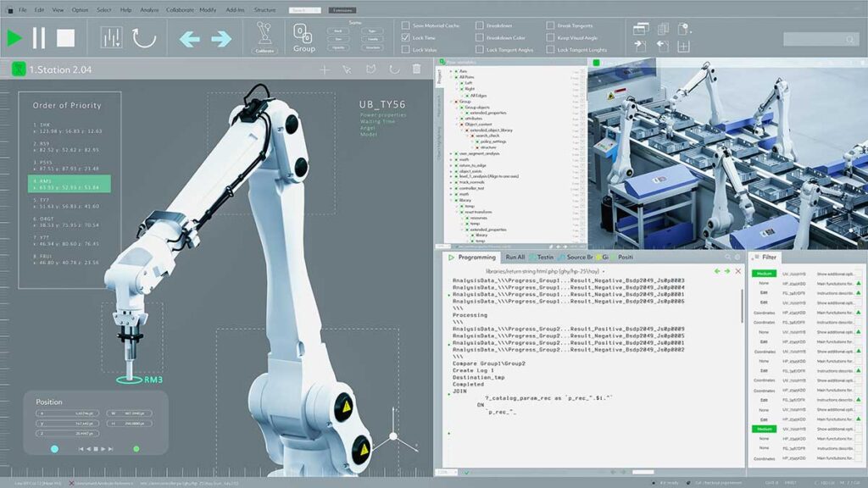Click the toolbar search input field
The image size is (868, 488).
point(821,39)
